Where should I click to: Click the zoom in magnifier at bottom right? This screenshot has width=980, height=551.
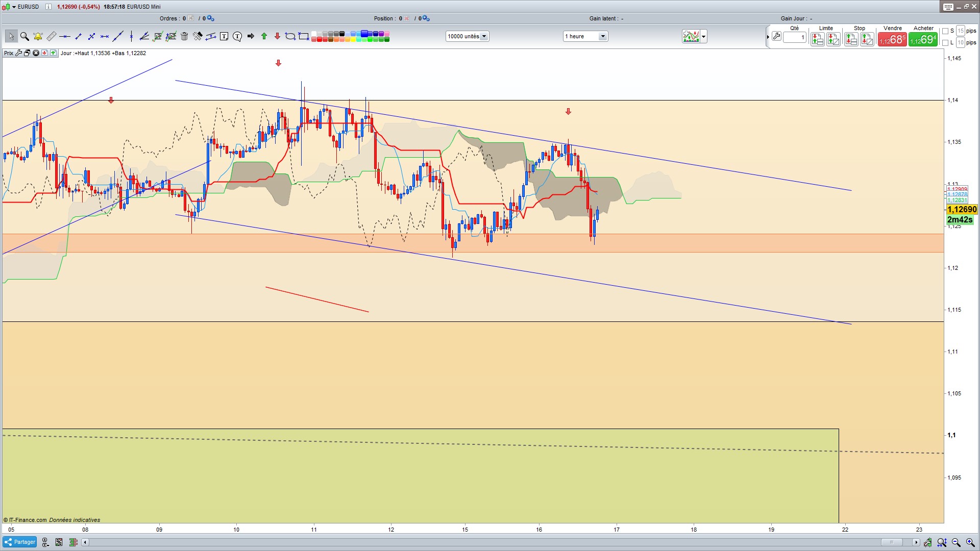(x=970, y=542)
